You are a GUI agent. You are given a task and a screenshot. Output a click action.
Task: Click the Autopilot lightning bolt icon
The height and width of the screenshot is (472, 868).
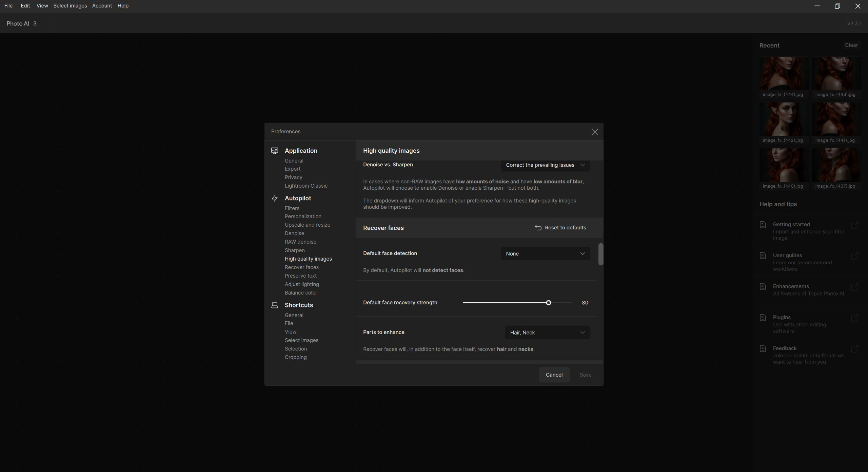(274, 198)
